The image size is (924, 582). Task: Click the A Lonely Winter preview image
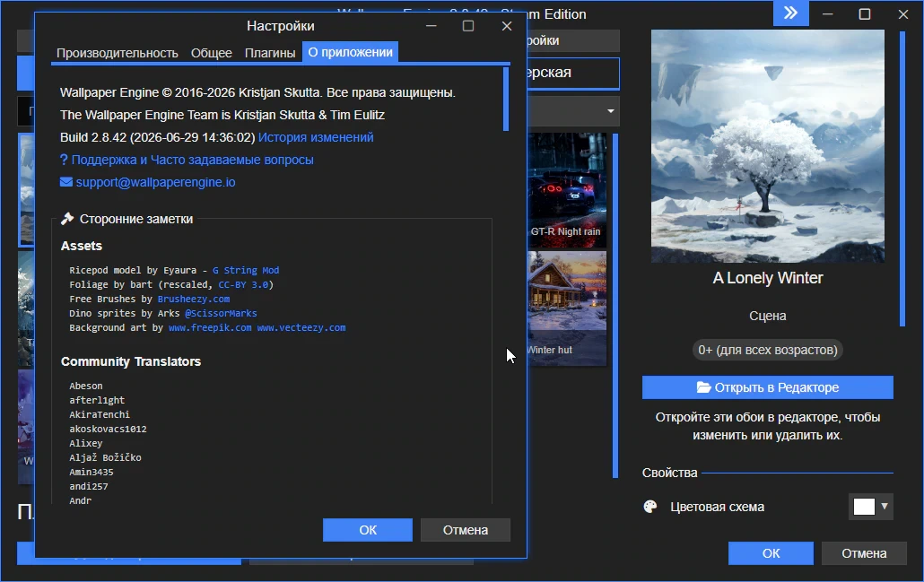click(x=768, y=146)
